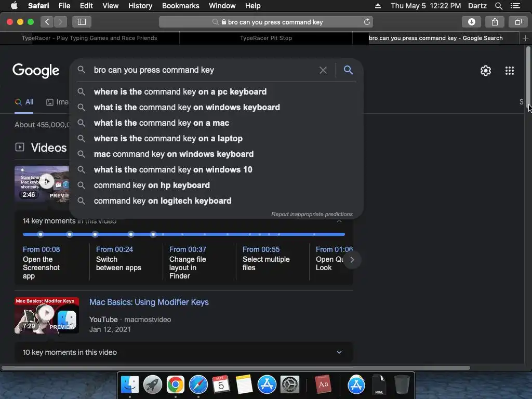
Task: Click the eject icon in menu bar
Action: tap(378, 6)
